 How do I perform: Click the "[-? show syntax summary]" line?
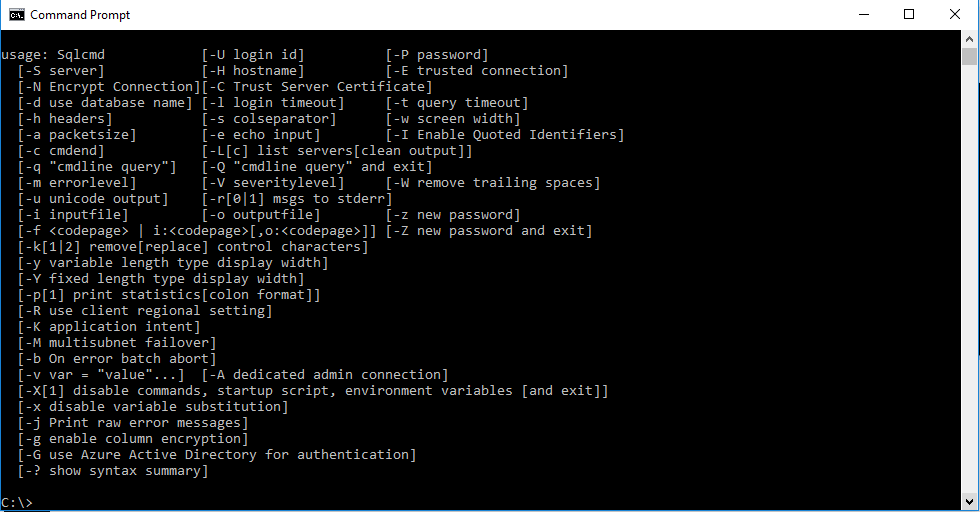click(x=113, y=471)
